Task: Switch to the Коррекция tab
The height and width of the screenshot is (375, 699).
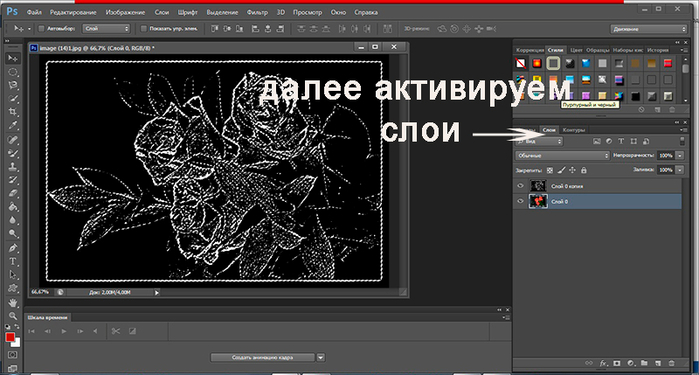Action: click(530, 50)
